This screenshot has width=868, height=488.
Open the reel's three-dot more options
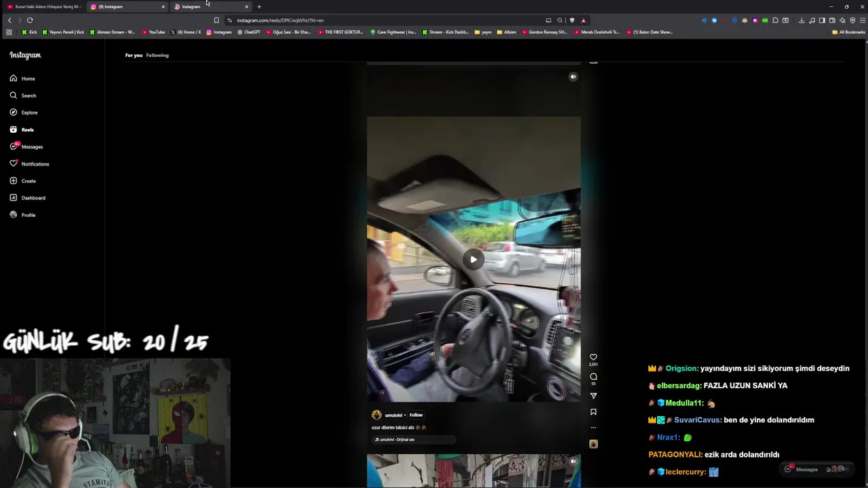593,428
